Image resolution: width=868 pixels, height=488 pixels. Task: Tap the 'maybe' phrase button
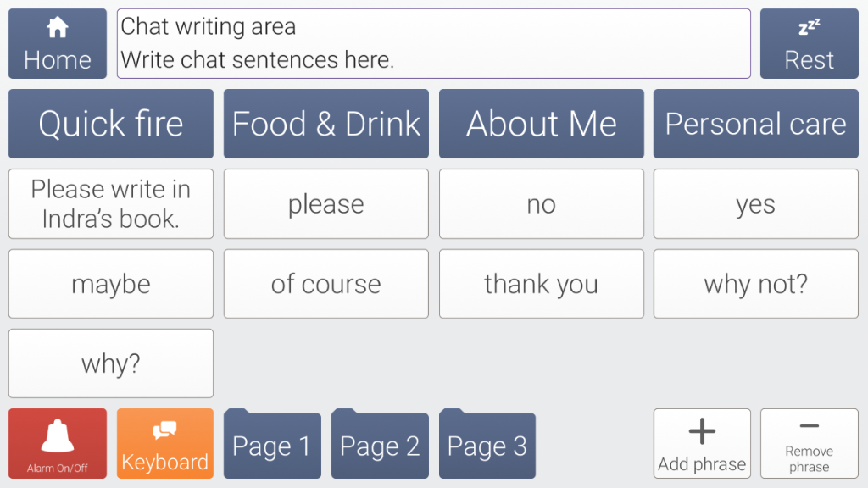pos(111,284)
